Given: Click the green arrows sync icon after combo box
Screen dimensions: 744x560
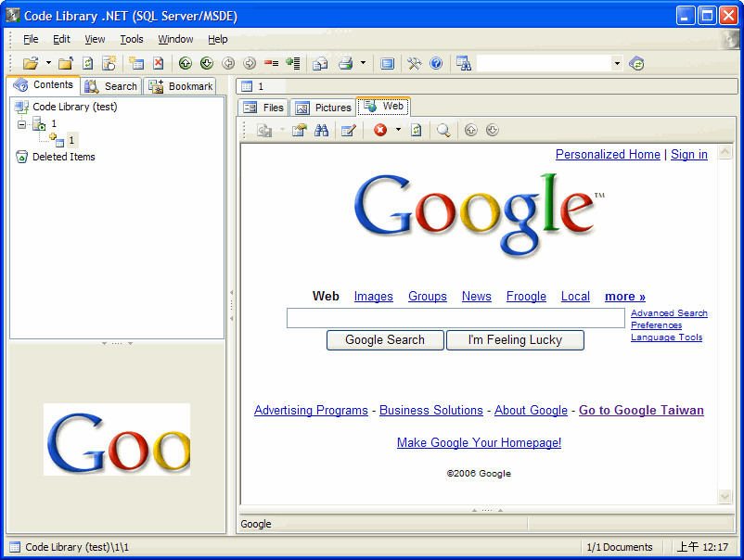Looking at the screenshot, I should click(636, 63).
